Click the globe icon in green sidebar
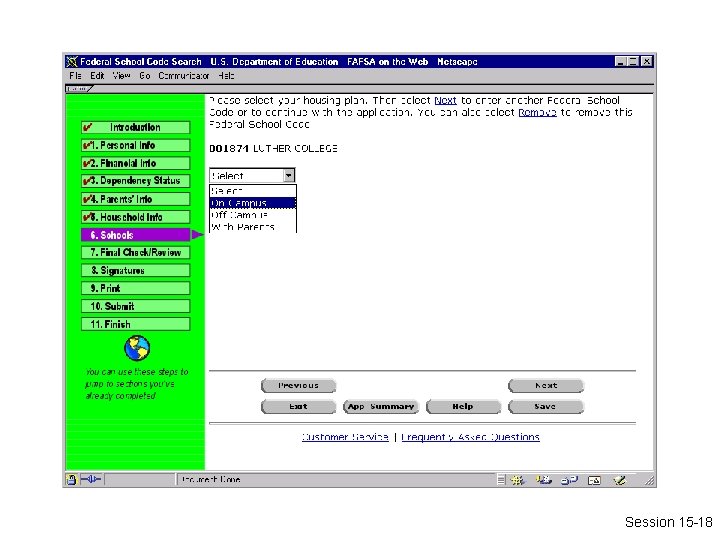 tap(137, 348)
